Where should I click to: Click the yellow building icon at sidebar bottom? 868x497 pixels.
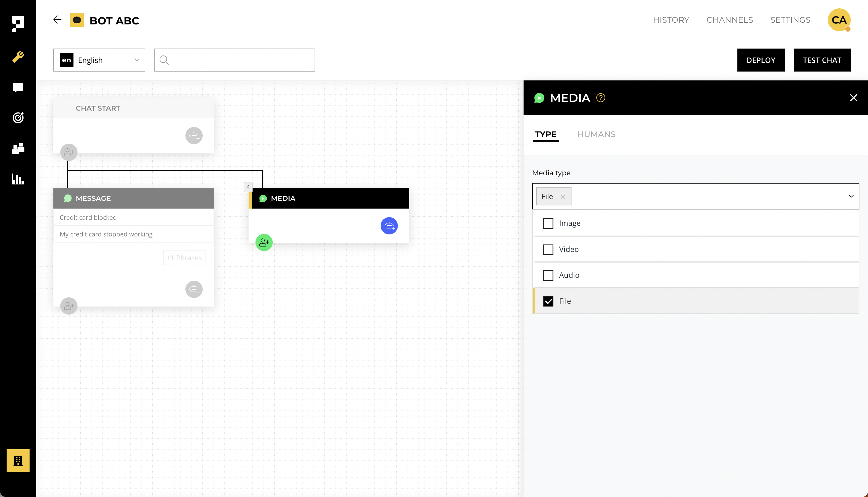18,461
